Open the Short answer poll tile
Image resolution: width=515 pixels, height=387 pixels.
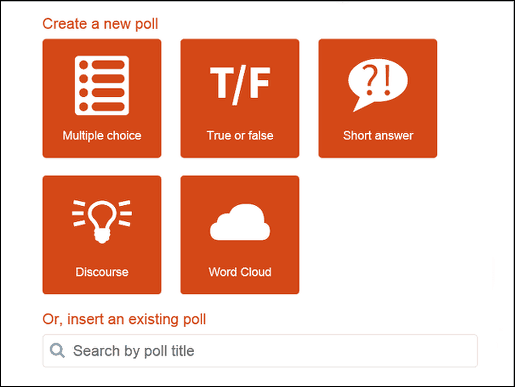[x=378, y=98]
